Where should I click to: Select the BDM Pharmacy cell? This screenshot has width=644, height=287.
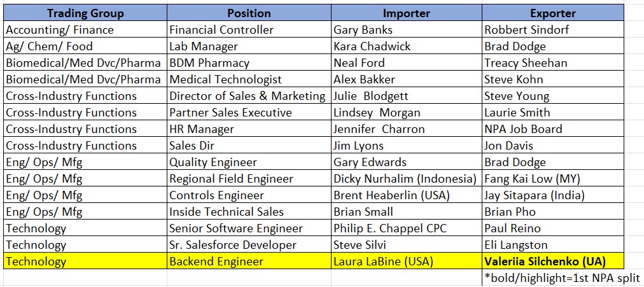[209, 63]
